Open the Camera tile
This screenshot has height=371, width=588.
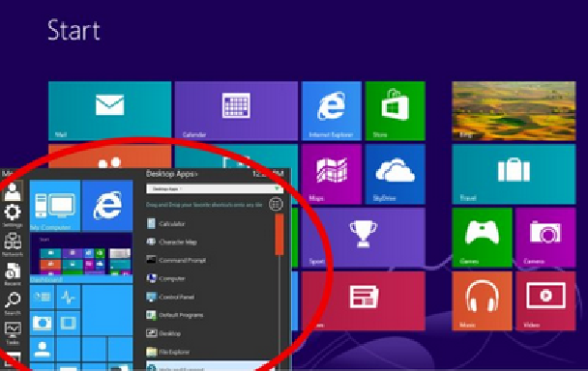pyautogui.click(x=545, y=238)
